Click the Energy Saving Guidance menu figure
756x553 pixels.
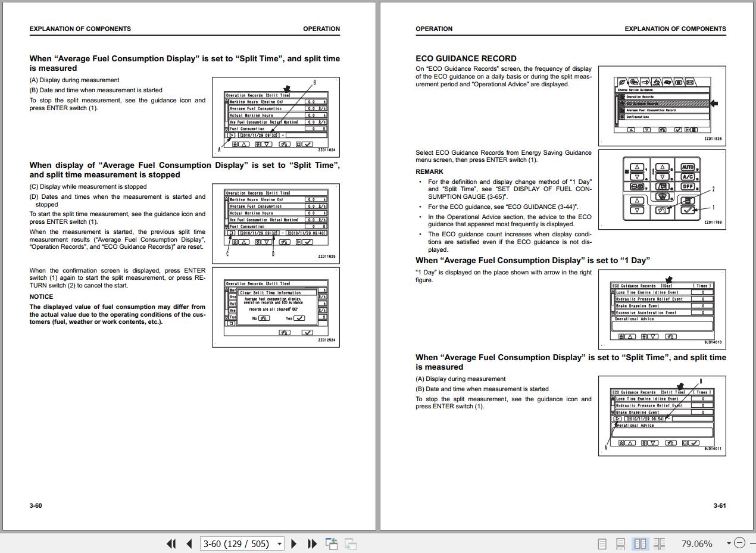click(x=662, y=105)
